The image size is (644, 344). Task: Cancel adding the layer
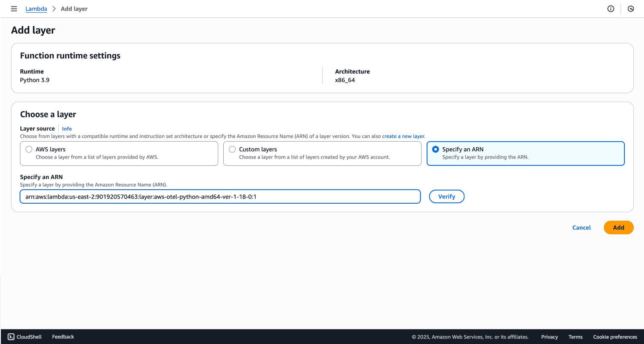click(581, 227)
